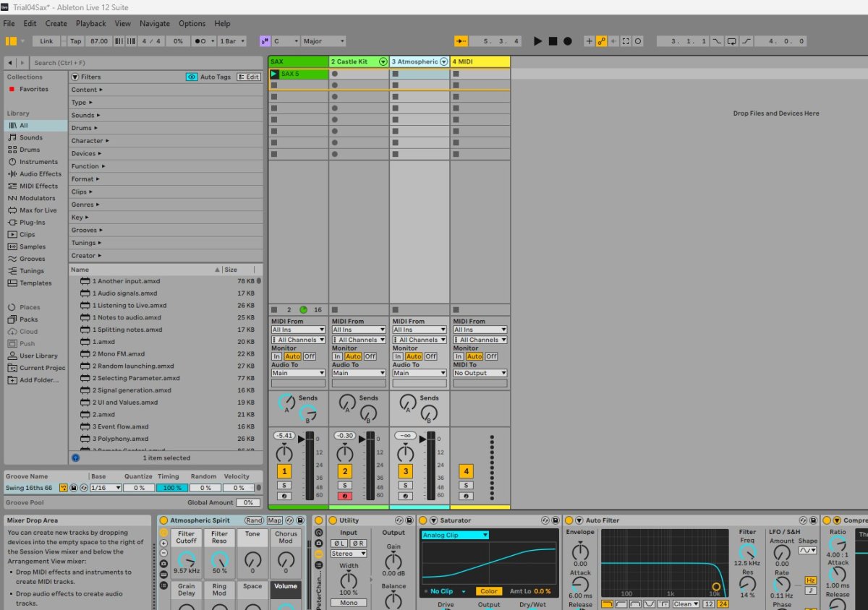Open the User Library place
The image size is (868, 610).
(x=38, y=356)
